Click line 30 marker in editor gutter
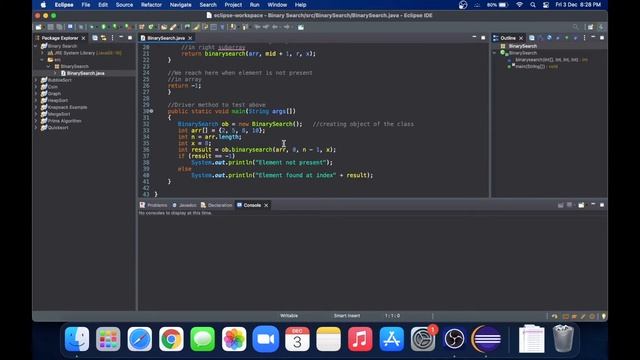Viewport: 640px width, 360px height. tap(151, 111)
